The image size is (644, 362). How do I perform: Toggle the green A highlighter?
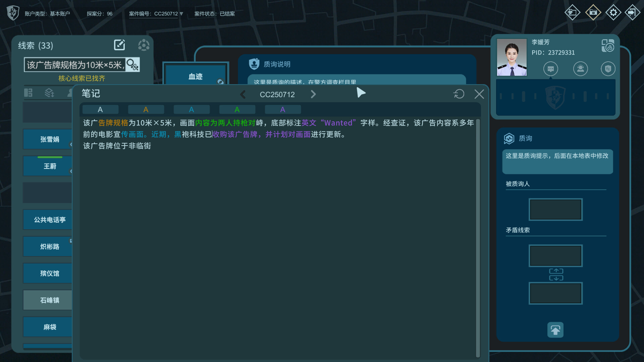click(x=237, y=109)
